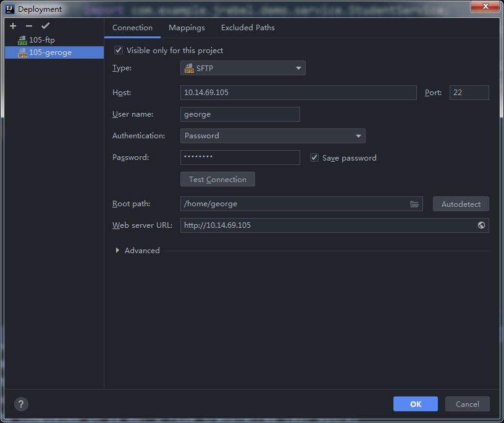This screenshot has width=504, height=423.
Task: Open the Authentication Password dropdown
Action: pos(272,136)
